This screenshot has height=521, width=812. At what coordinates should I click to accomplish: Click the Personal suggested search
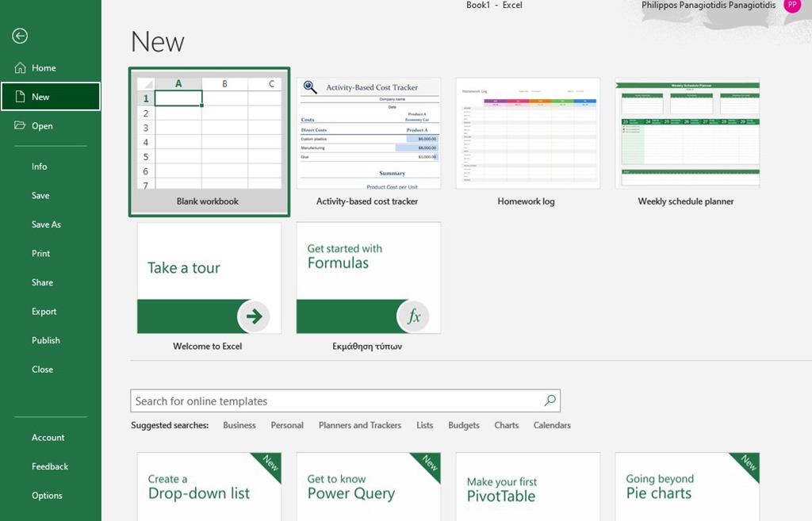[287, 425]
